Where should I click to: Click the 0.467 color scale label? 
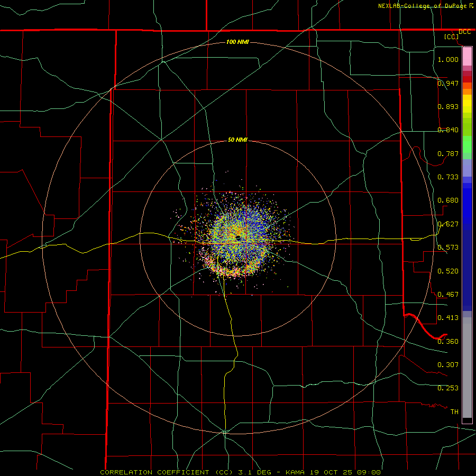pos(448,294)
